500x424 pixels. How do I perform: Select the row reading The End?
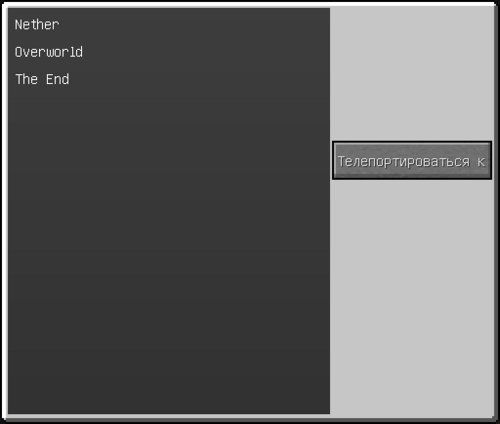click(x=42, y=79)
